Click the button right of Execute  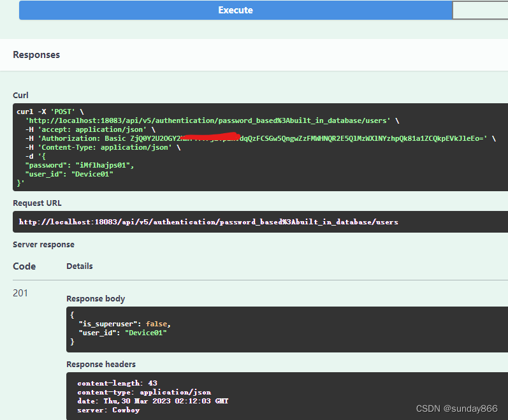click(x=480, y=10)
